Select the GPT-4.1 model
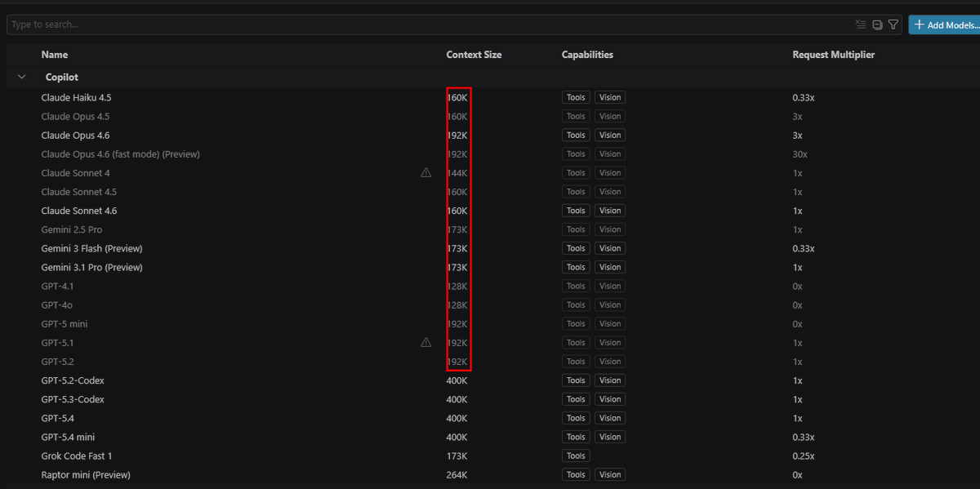Screen dimensions: 980x489 pos(57,286)
